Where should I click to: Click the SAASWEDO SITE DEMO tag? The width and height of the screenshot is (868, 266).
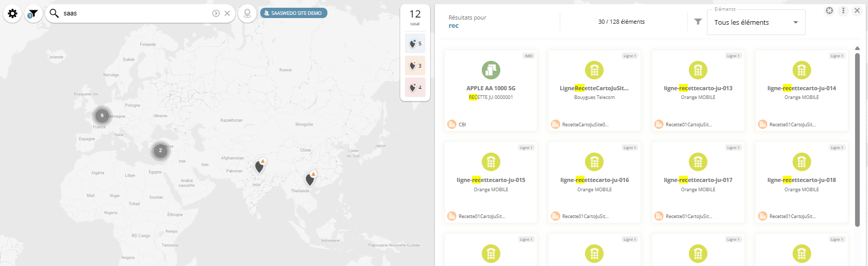click(x=293, y=13)
